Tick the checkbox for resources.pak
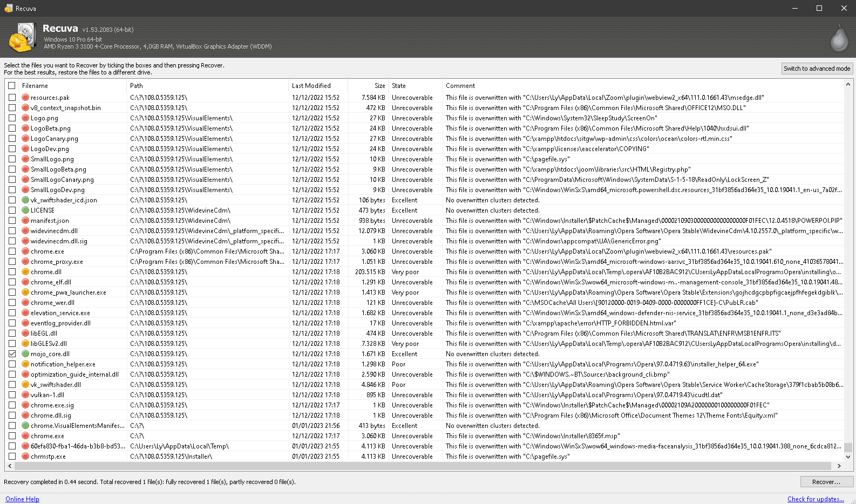 [x=12, y=98]
